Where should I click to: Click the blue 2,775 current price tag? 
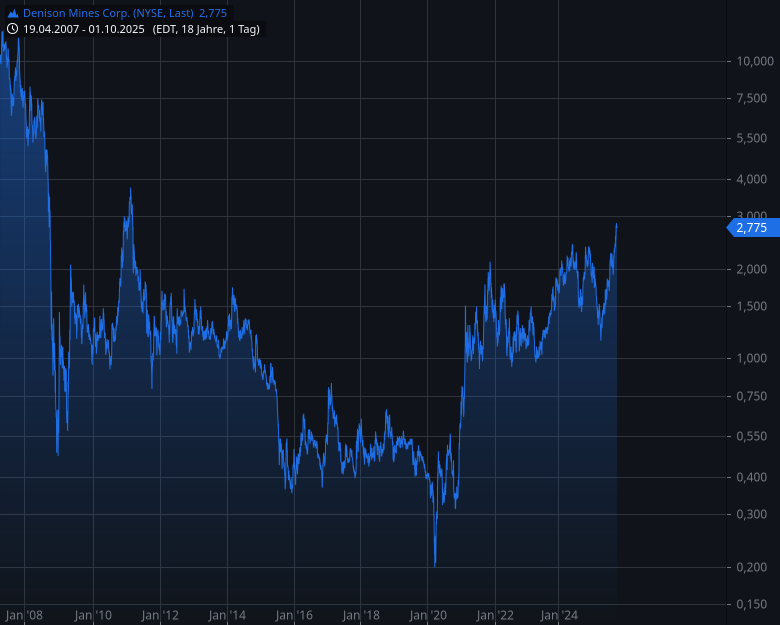pyautogui.click(x=750, y=228)
